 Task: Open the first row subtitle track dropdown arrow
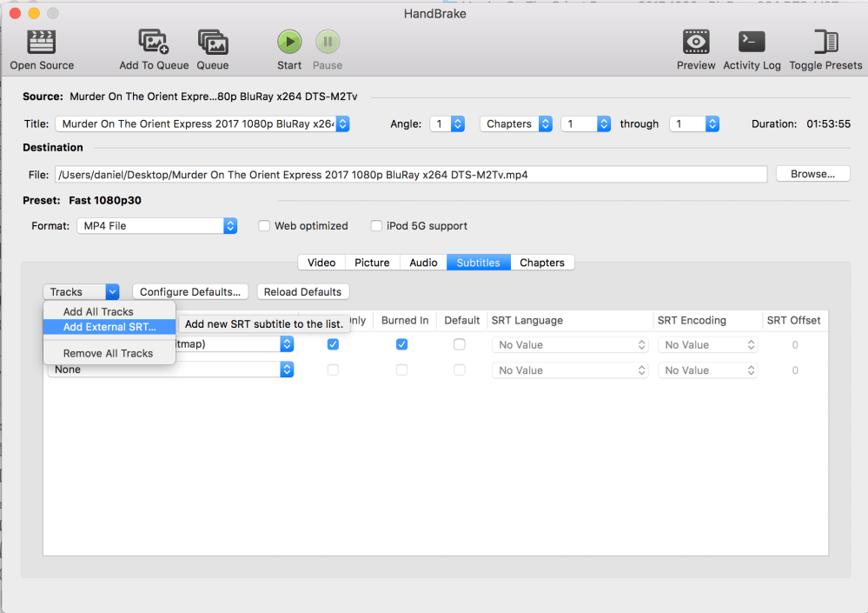point(287,344)
